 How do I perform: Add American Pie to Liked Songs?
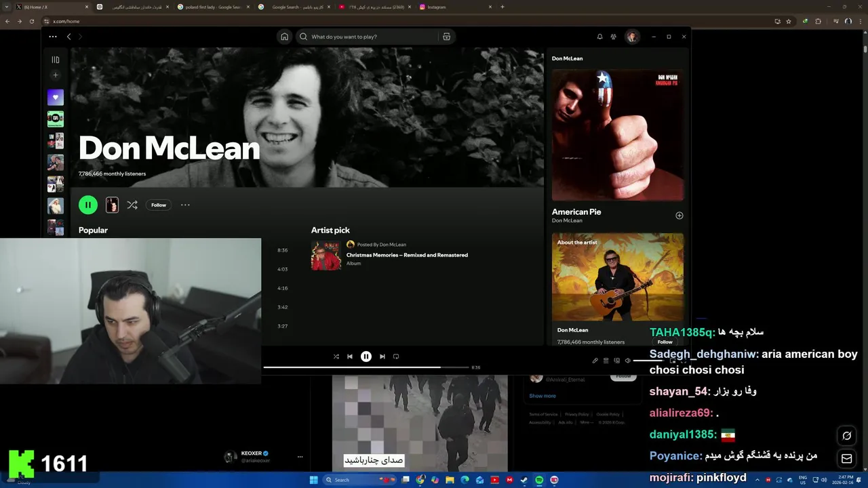(679, 216)
